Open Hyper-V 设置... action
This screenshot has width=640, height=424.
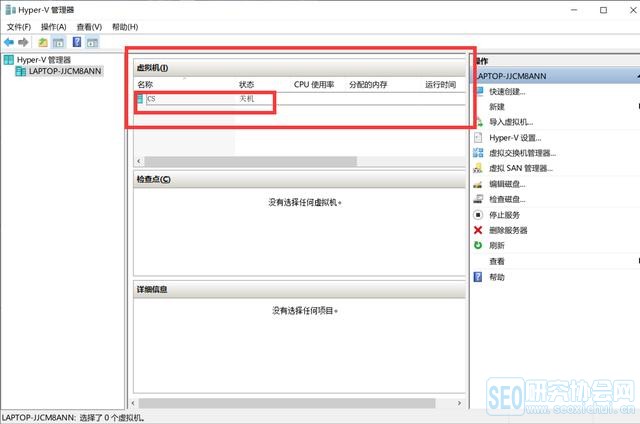tap(515, 138)
